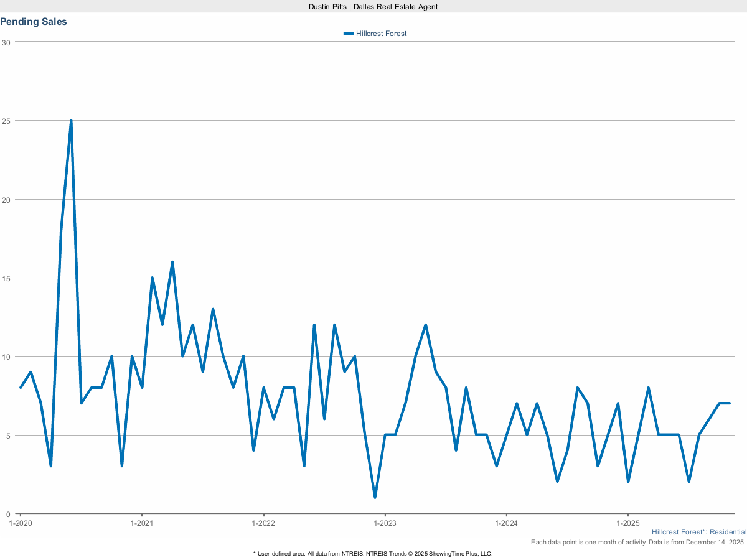
Task: Select the Pending Sales chart title
Action: point(34,21)
